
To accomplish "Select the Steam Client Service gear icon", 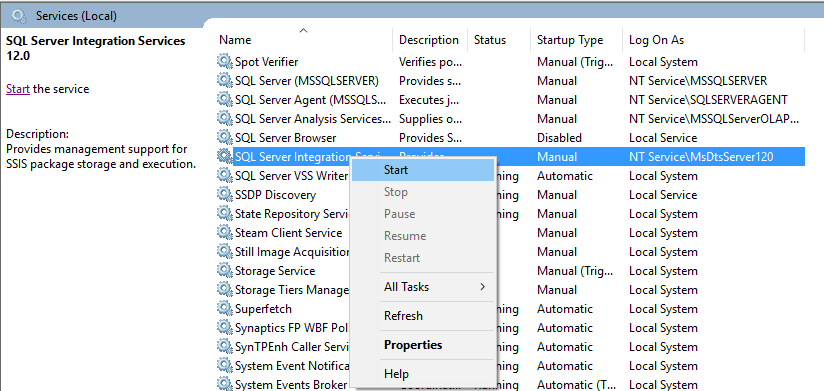I will 224,232.
